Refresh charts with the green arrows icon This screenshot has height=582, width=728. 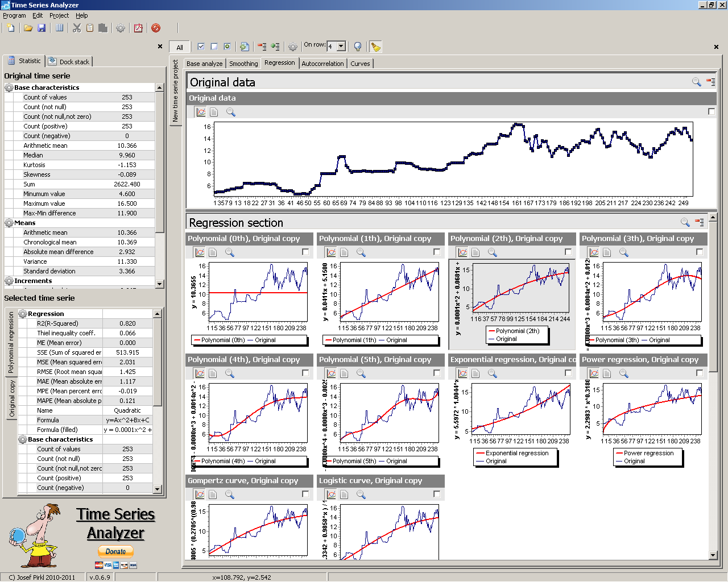pyautogui.click(x=245, y=47)
